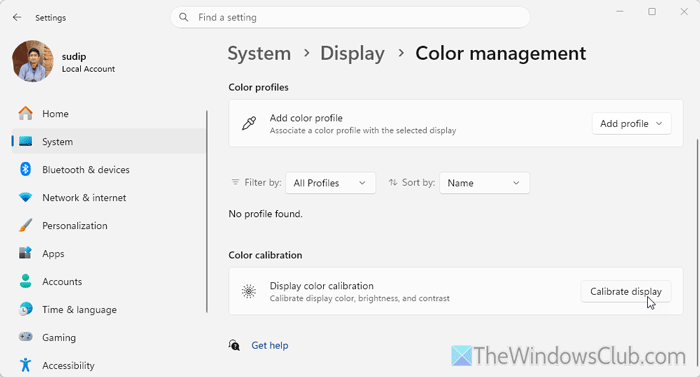Click the Gaming controller icon

point(25,337)
